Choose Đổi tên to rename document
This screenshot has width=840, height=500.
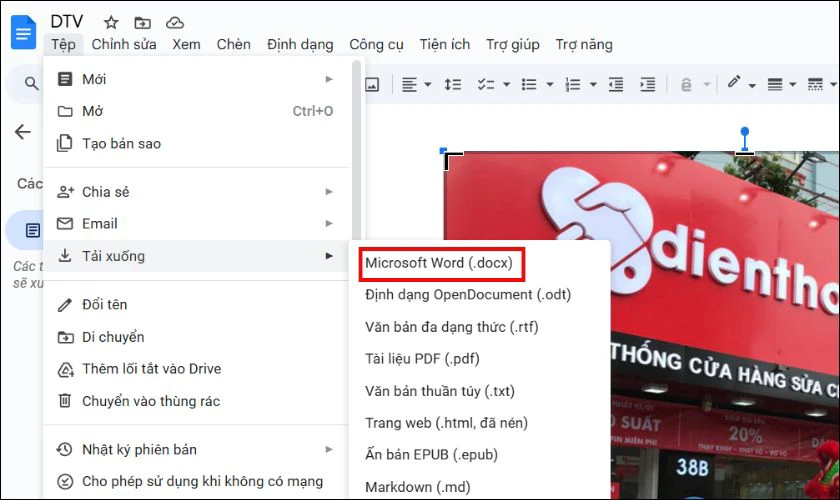[x=197, y=304]
